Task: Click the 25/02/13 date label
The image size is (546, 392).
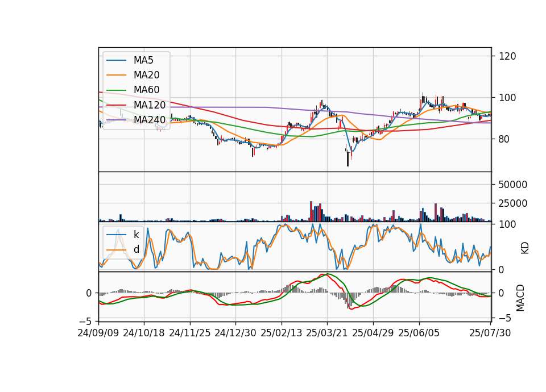Action: (x=282, y=333)
